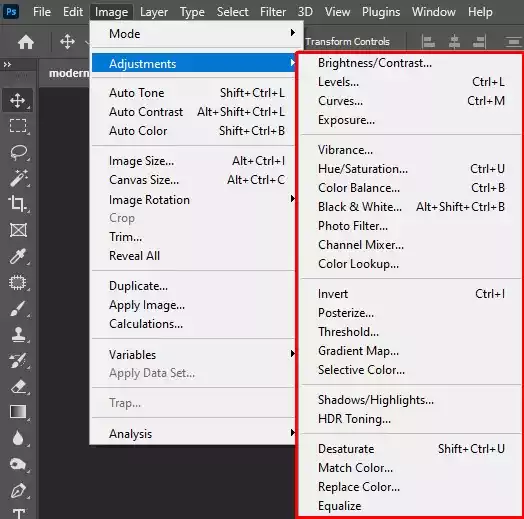Choose Desaturate

click(410, 449)
